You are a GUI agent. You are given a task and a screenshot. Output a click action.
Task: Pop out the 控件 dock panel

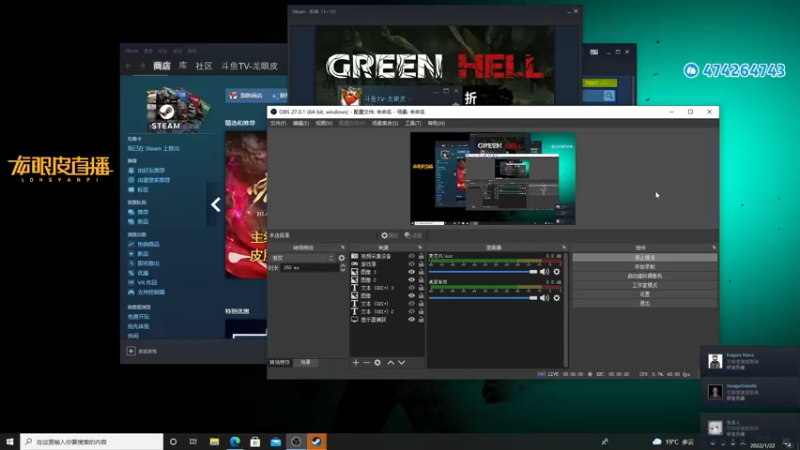point(714,247)
